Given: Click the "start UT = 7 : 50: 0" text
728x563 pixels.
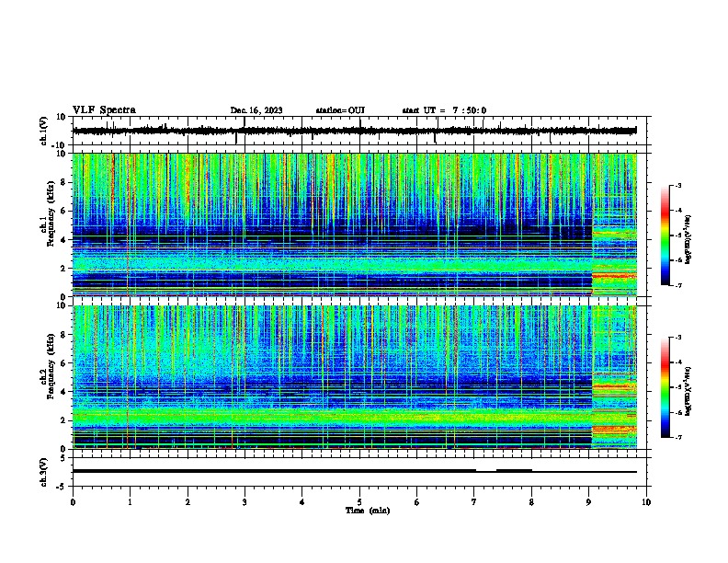Looking at the screenshot, I should coord(444,110).
